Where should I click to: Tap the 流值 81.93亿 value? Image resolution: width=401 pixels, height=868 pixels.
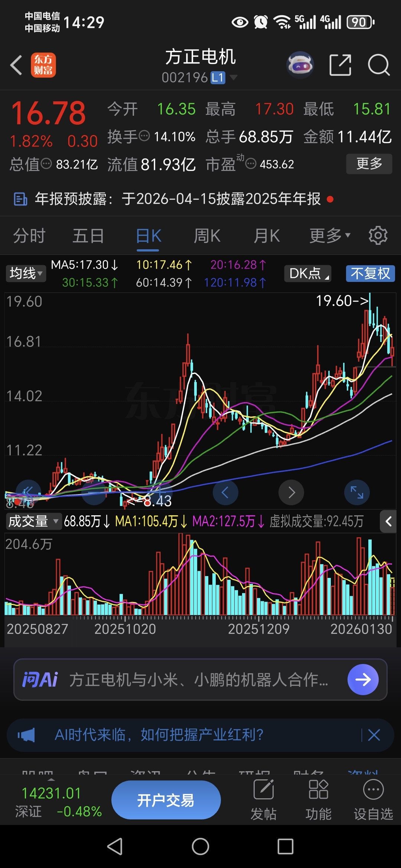click(168, 164)
